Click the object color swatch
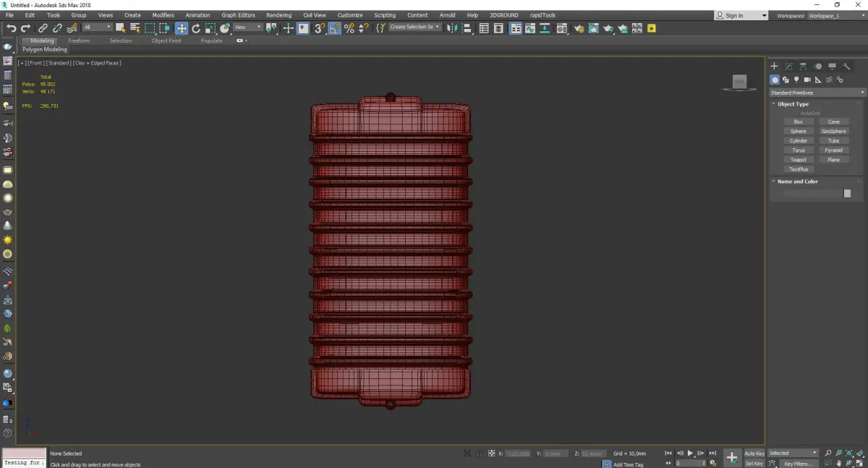This screenshot has width=868, height=468. tap(847, 194)
